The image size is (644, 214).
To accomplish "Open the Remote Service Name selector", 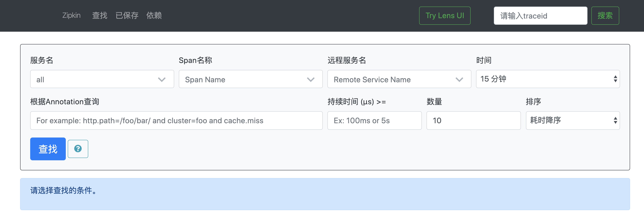I will pos(392,79).
